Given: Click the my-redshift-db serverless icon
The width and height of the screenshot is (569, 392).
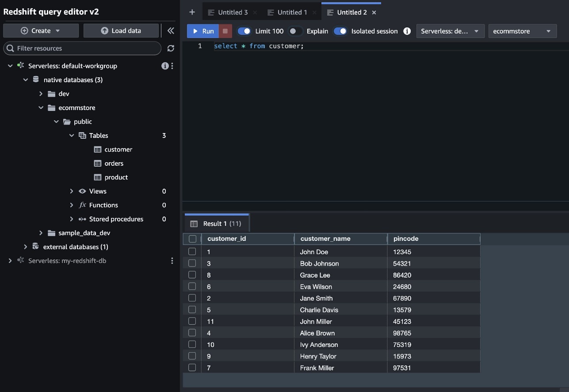Looking at the screenshot, I should coord(20,261).
